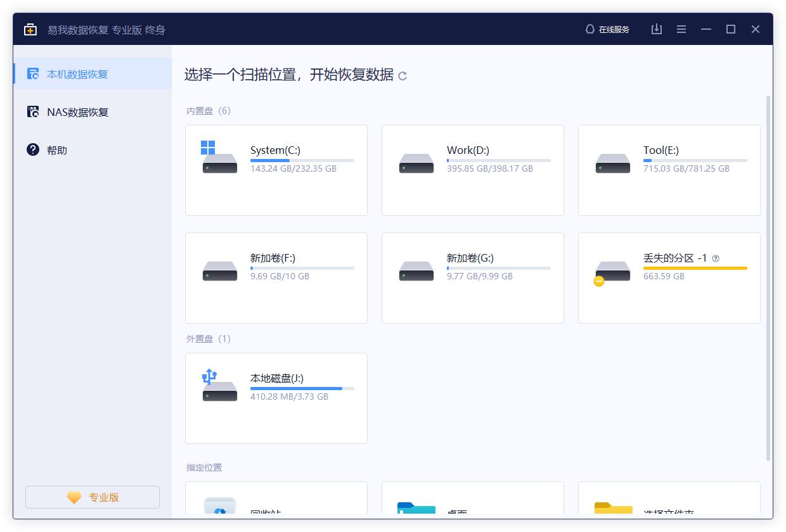This screenshot has width=786, height=532.
Task: Click the help question mark on 丢失的分区 -1
Action: click(716, 258)
